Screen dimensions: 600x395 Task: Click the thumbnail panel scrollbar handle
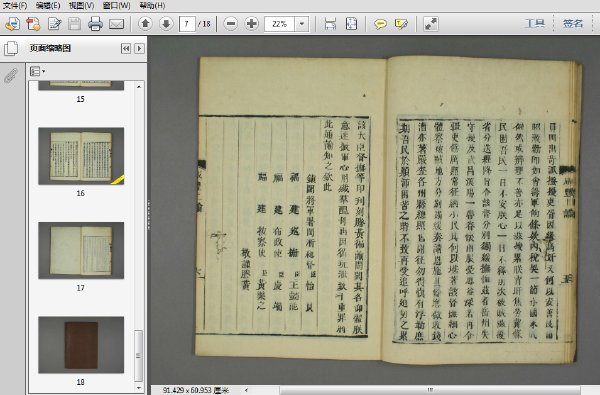tap(139, 356)
